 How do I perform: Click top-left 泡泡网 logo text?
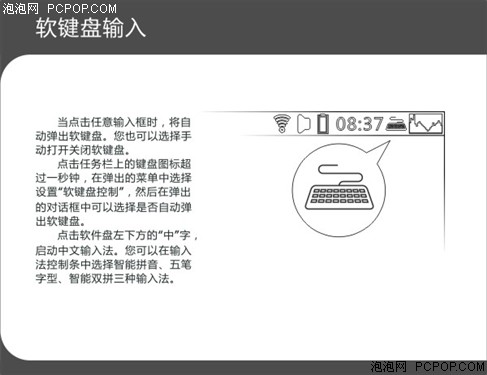pos(21,9)
